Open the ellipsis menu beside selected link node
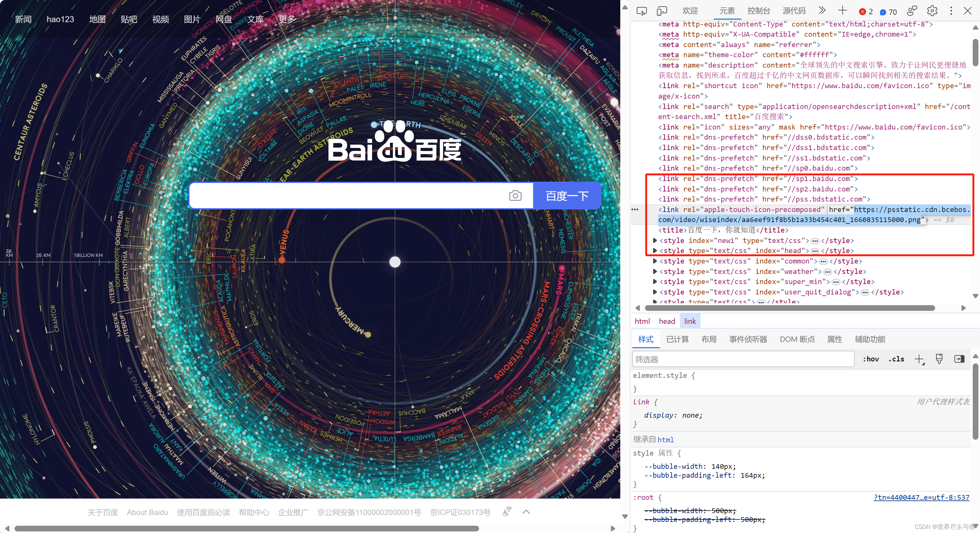This screenshot has height=533, width=980. [x=635, y=210]
